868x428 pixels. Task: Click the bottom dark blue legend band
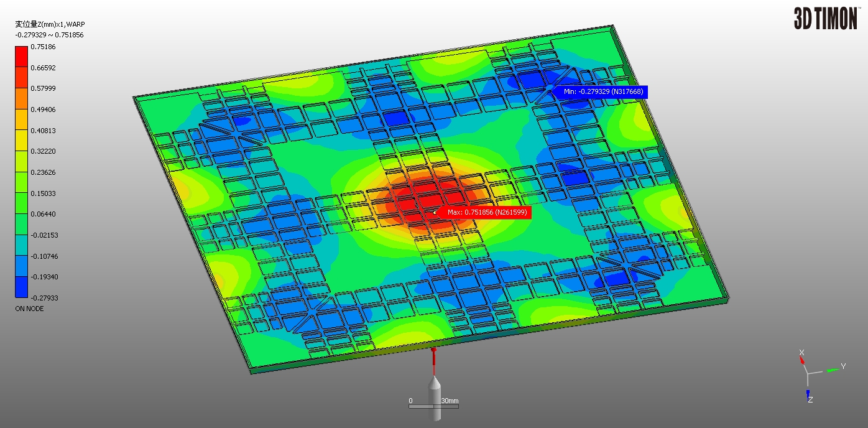tap(21, 287)
